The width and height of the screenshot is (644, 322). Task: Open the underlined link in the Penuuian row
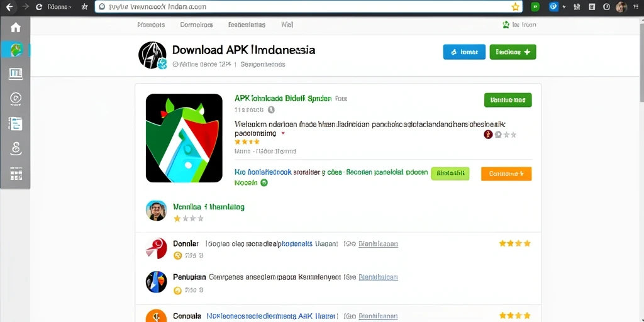tap(378, 277)
